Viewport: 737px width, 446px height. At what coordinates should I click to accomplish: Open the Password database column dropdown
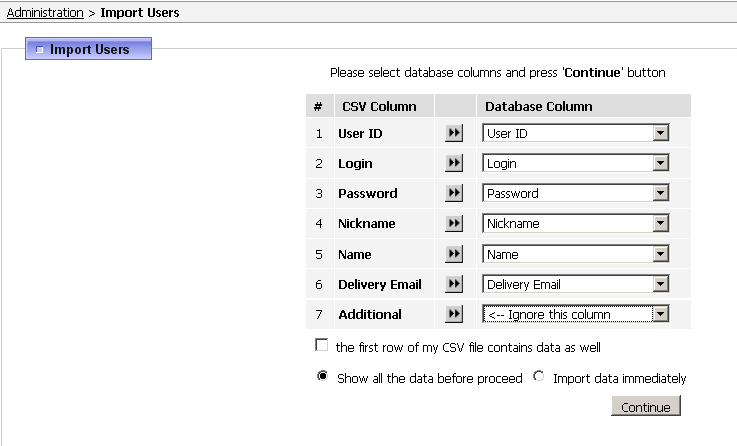point(575,193)
